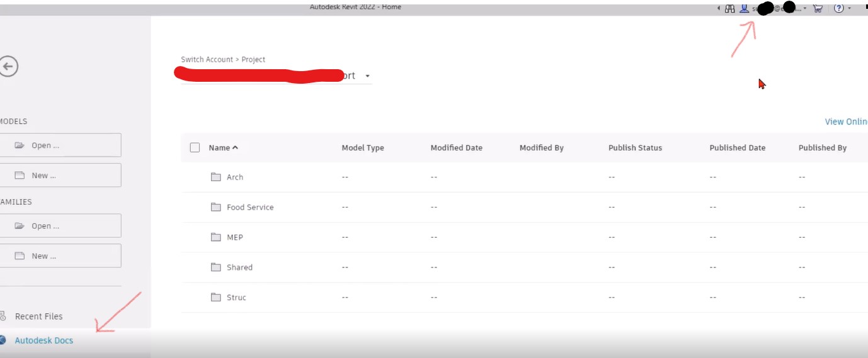Click the Help question mark icon
Image resolution: width=868 pixels, height=358 pixels.
click(x=838, y=8)
